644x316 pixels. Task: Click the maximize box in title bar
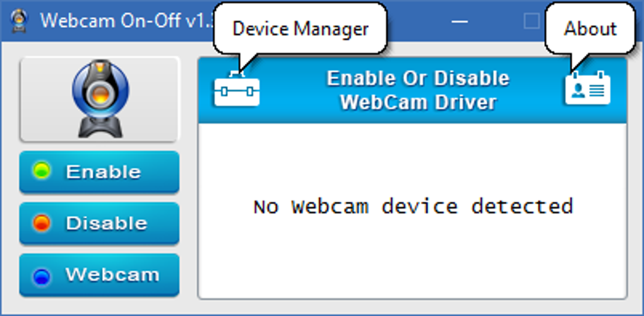(532, 21)
